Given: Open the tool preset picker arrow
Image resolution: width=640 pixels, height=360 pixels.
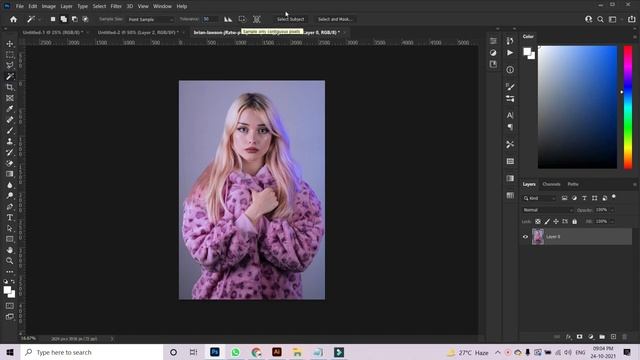Looking at the screenshot, I should 39,19.
